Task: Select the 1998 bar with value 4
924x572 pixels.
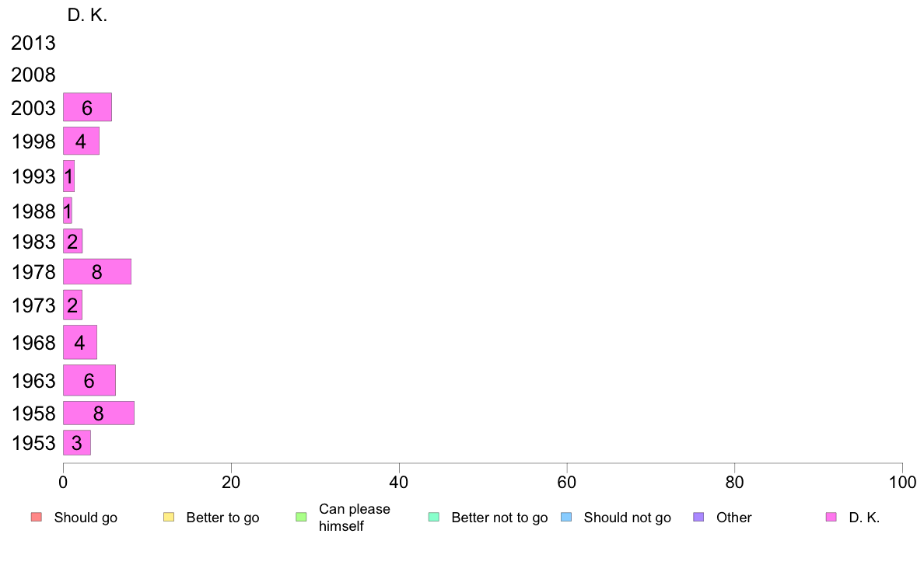Action: pos(82,141)
